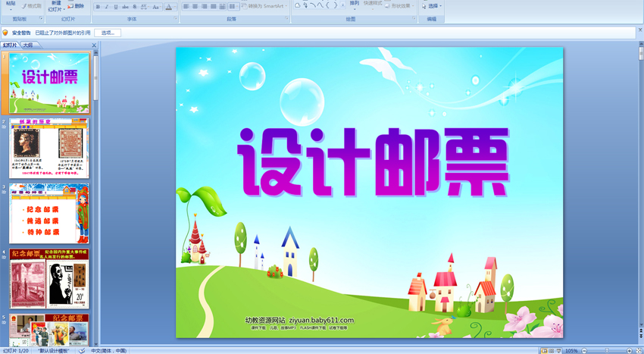Screen dimensions: 644x354
Task: Click the Format Painter tool
Action: (x=32, y=6)
